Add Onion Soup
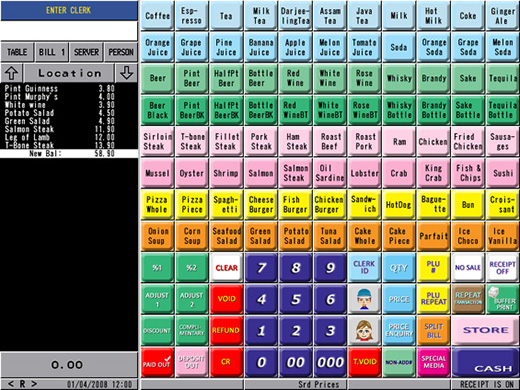Screen dimensions: 520x390 157,236
